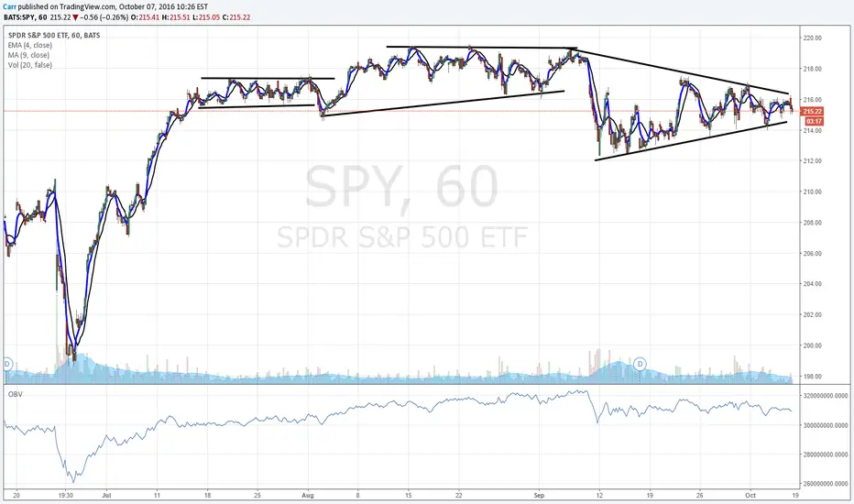Click the date label 26 on time axis
854x504 pixels.
pos(700,496)
